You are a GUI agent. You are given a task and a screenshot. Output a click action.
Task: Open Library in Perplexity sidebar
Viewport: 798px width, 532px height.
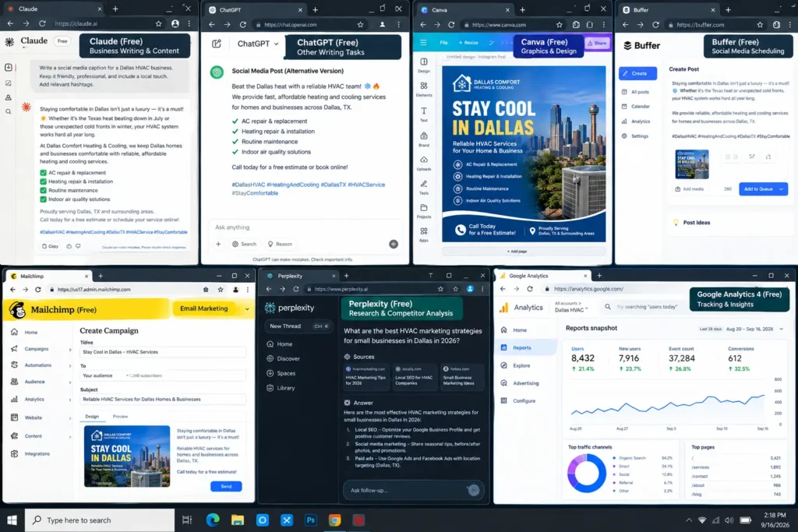[x=281, y=388]
